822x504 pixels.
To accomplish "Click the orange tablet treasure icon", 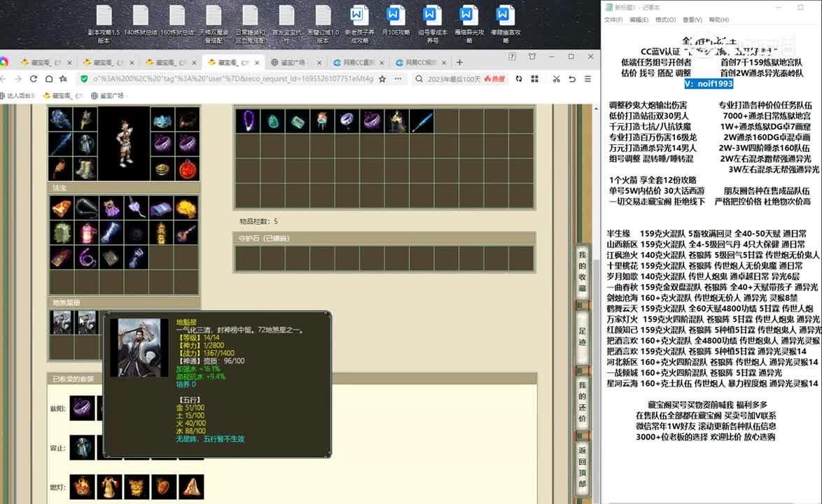I will tap(62, 207).
